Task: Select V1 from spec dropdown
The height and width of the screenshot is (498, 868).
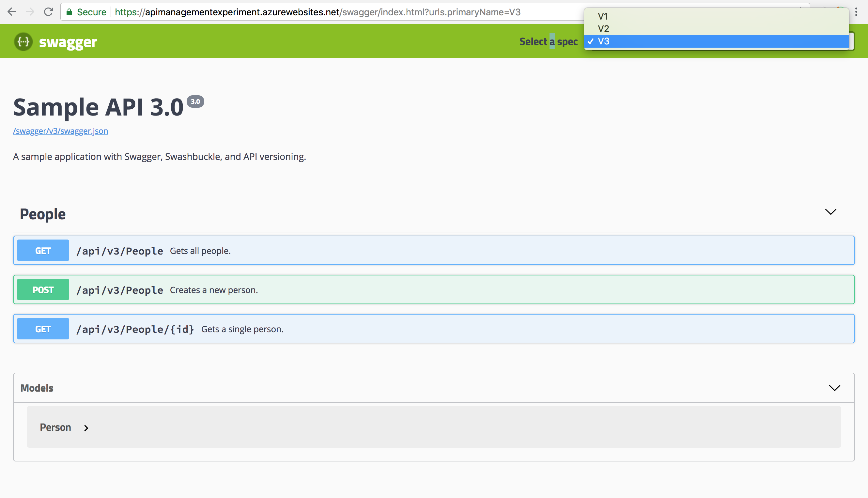Action: coord(603,16)
